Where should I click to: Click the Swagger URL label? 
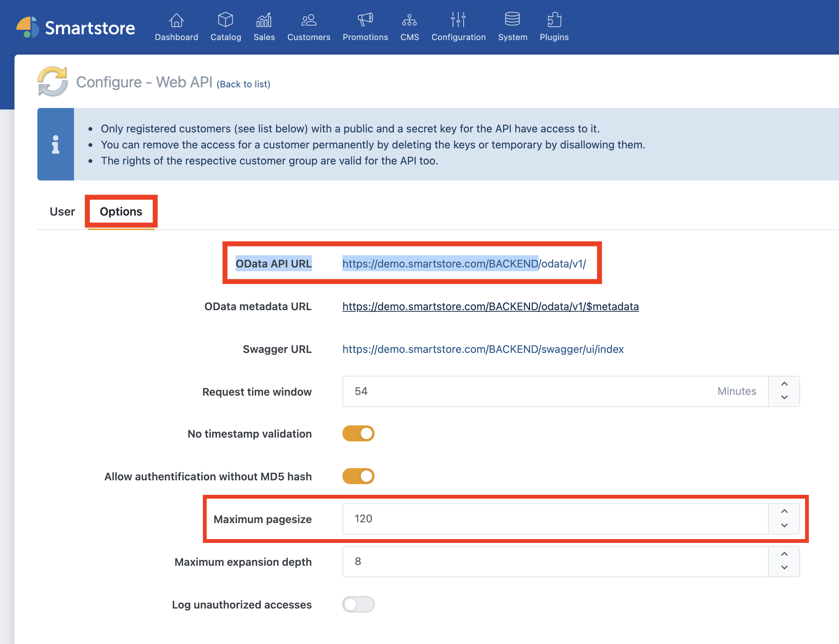point(277,349)
